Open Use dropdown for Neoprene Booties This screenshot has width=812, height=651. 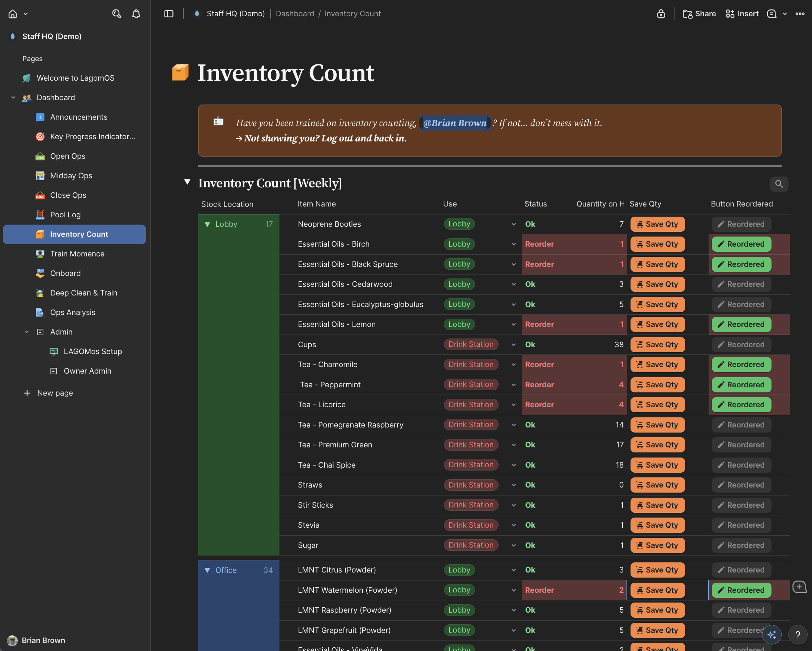[x=514, y=225]
